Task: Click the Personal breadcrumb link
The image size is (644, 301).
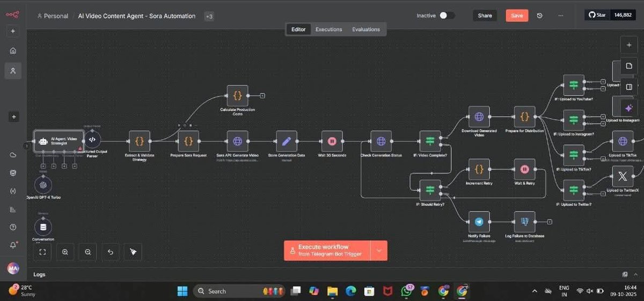Action: point(53,16)
